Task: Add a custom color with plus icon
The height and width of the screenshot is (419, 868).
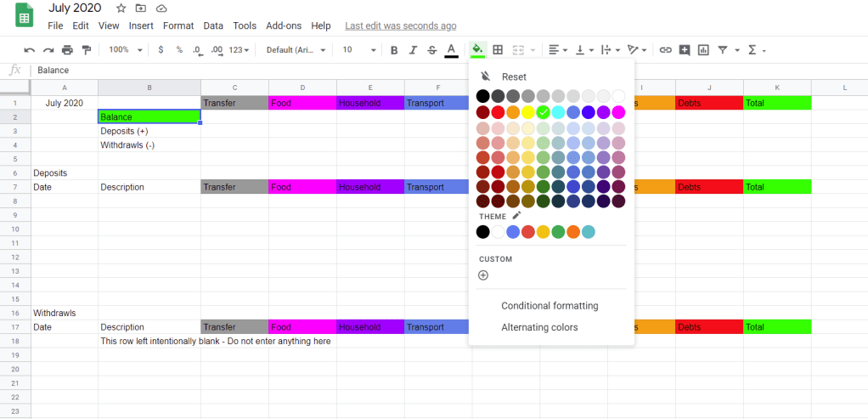Action: [483, 275]
